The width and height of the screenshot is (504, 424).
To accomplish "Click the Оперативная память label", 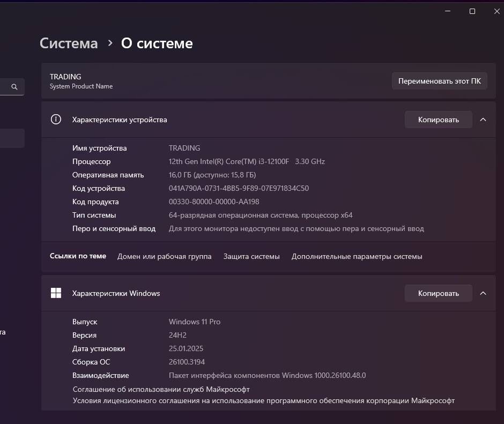I will click(x=108, y=175).
